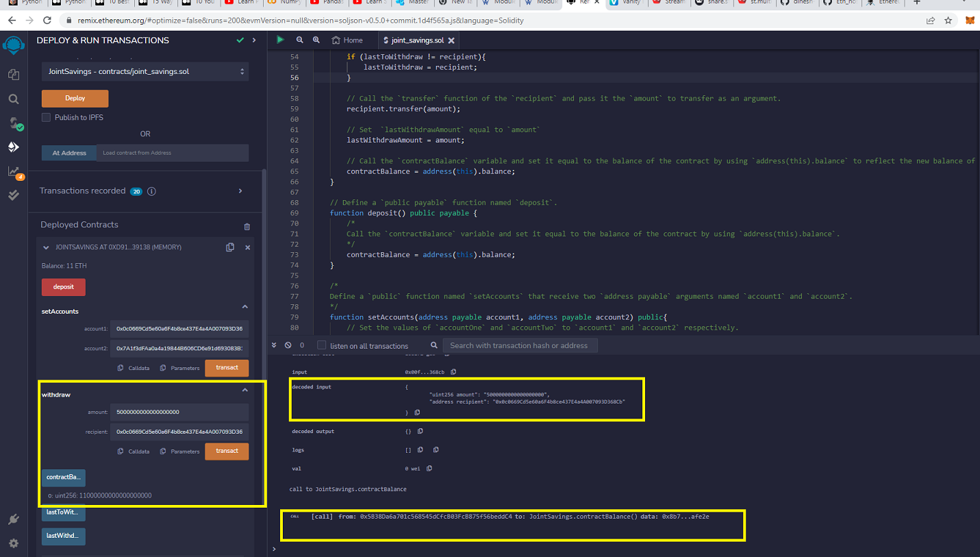The height and width of the screenshot is (557, 980).
Task: Select the joint_savings.sol editor tab
Action: (417, 40)
